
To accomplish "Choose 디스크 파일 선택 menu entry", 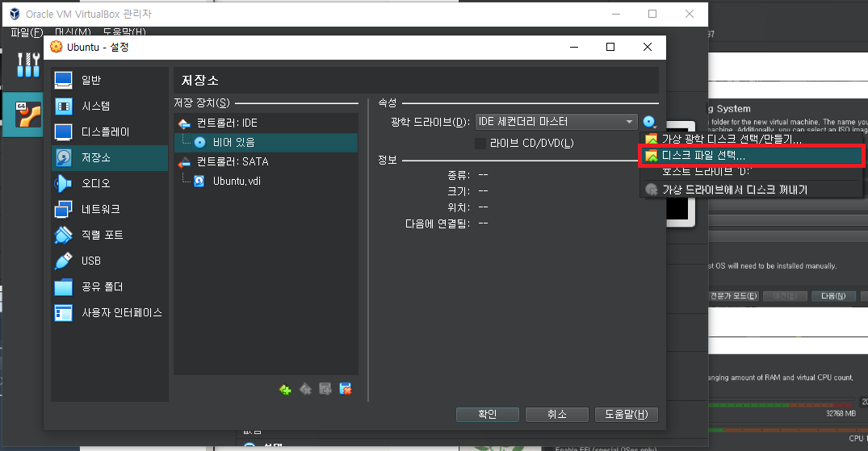I will [x=752, y=156].
